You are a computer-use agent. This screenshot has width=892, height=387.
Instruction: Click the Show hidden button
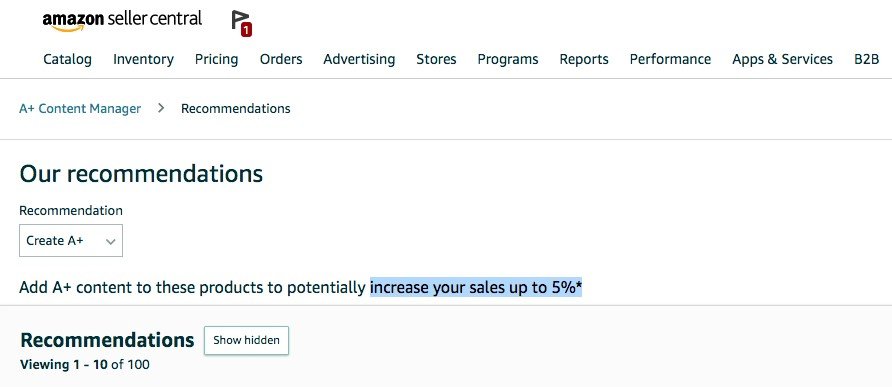tap(246, 340)
